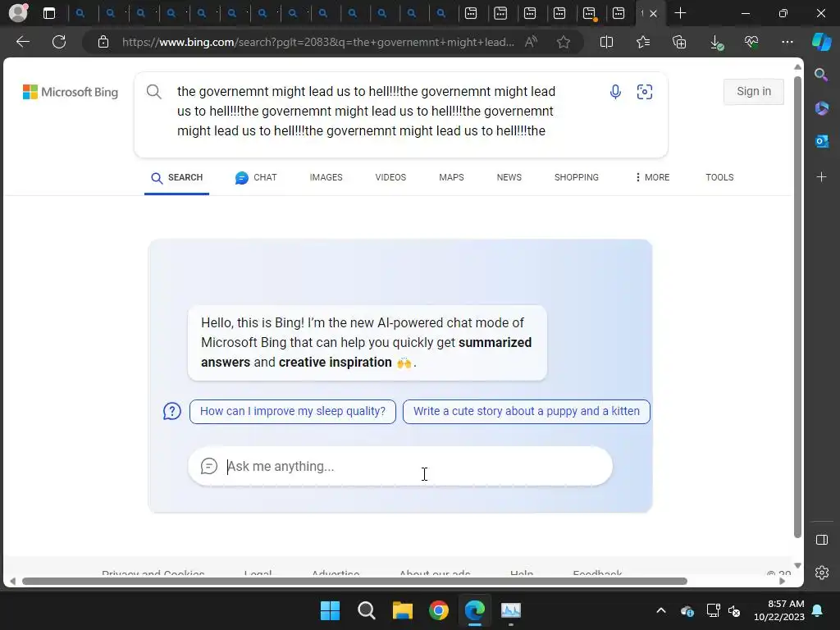
Task: Select the SEARCH tab
Action: click(x=177, y=178)
